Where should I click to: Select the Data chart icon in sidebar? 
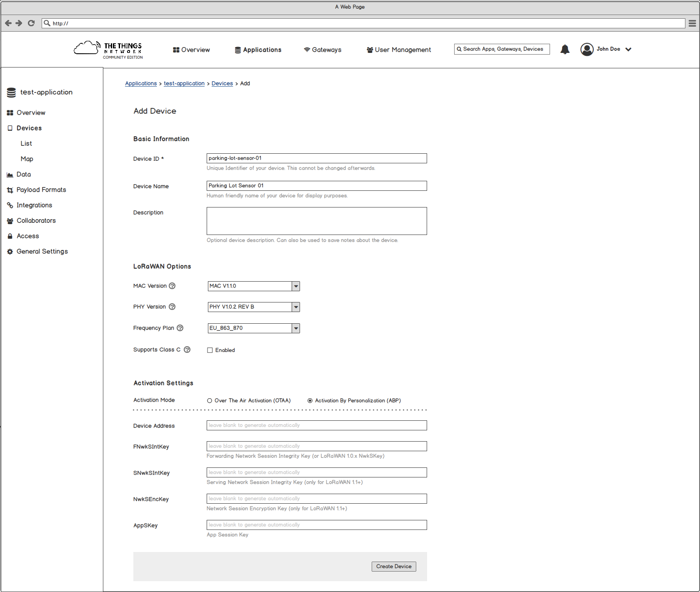pyautogui.click(x=10, y=174)
